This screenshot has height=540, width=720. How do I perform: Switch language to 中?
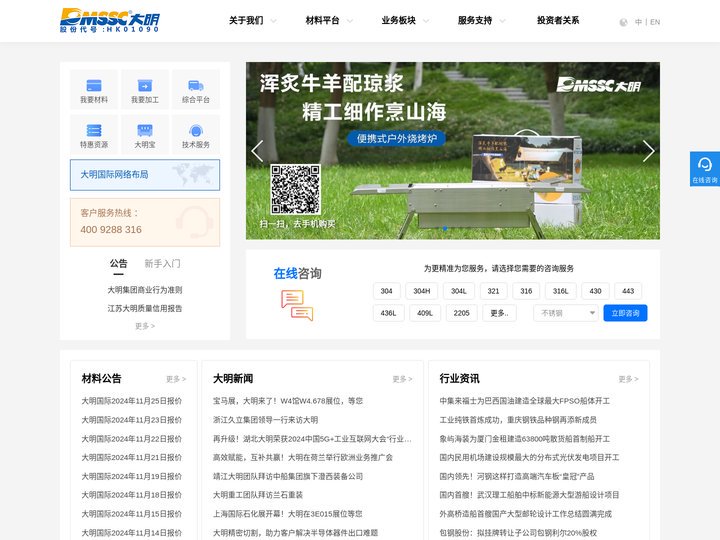click(638, 22)
